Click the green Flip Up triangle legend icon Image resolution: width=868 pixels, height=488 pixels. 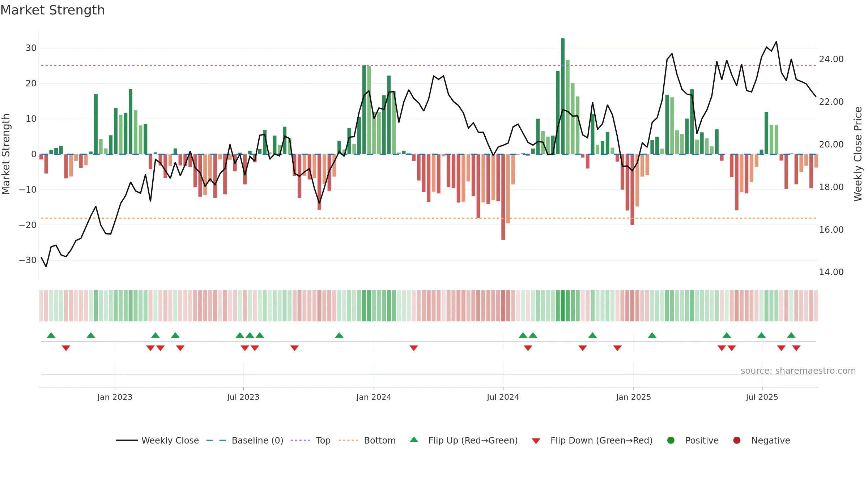pyautogui.click(x=414, y=440)
